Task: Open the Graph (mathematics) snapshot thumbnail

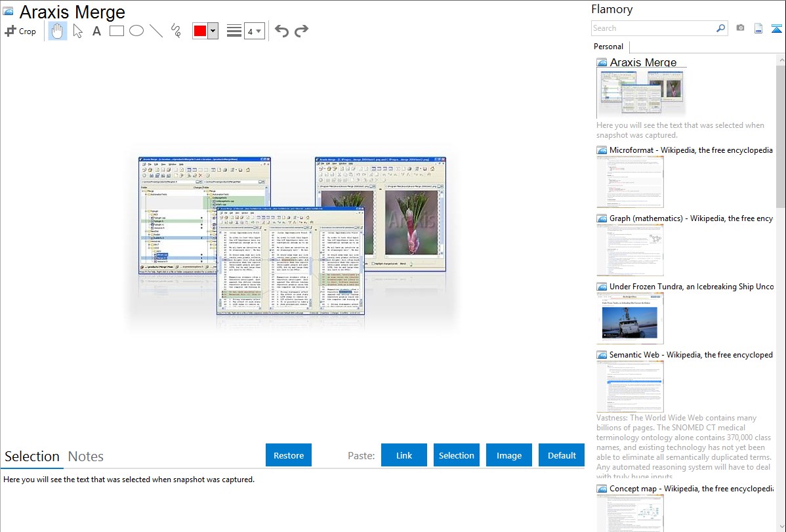Action: (630, 250)
